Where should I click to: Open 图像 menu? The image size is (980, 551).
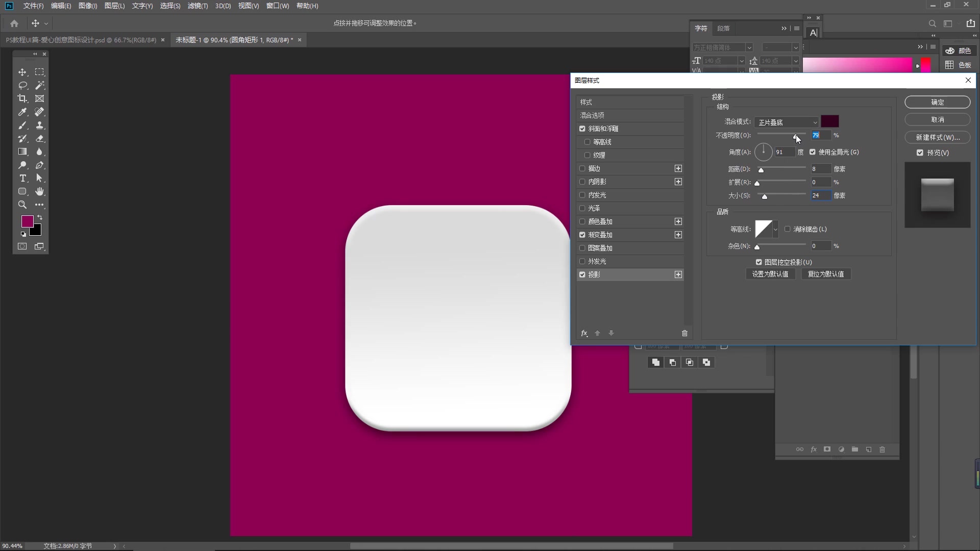tap(87, 6)
